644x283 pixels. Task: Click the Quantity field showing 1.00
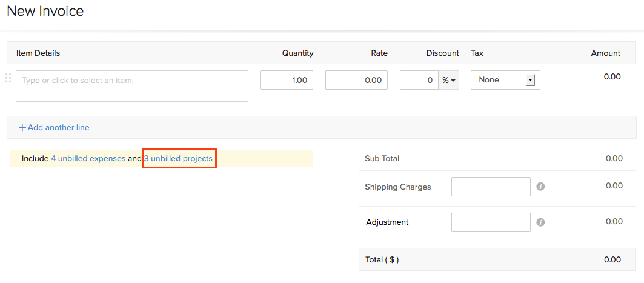pyautogui.click(x=287, y=80)
